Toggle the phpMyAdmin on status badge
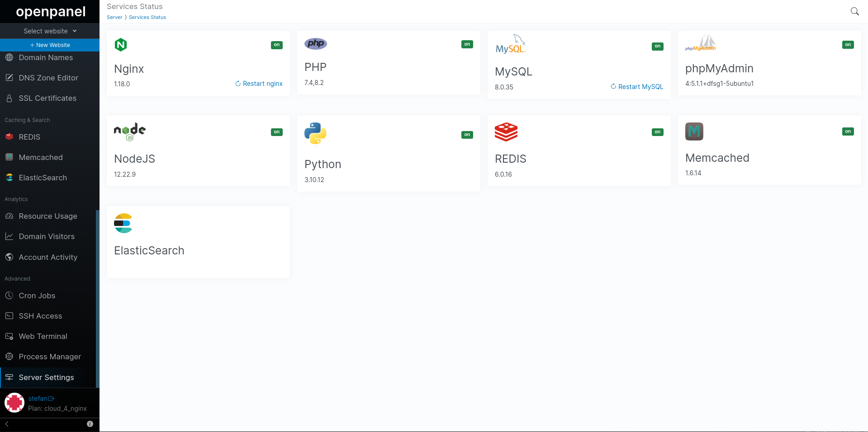Viewport: 868px width, 432px height. pyautogui.click(x=848, y=45)
